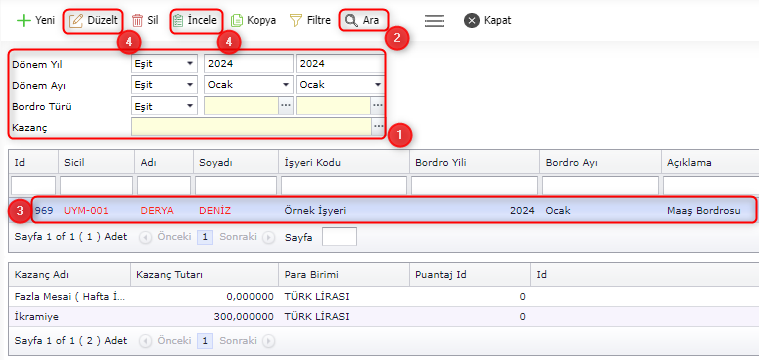
Task: Click Adı column filter box
Action: tap(164, 185)
